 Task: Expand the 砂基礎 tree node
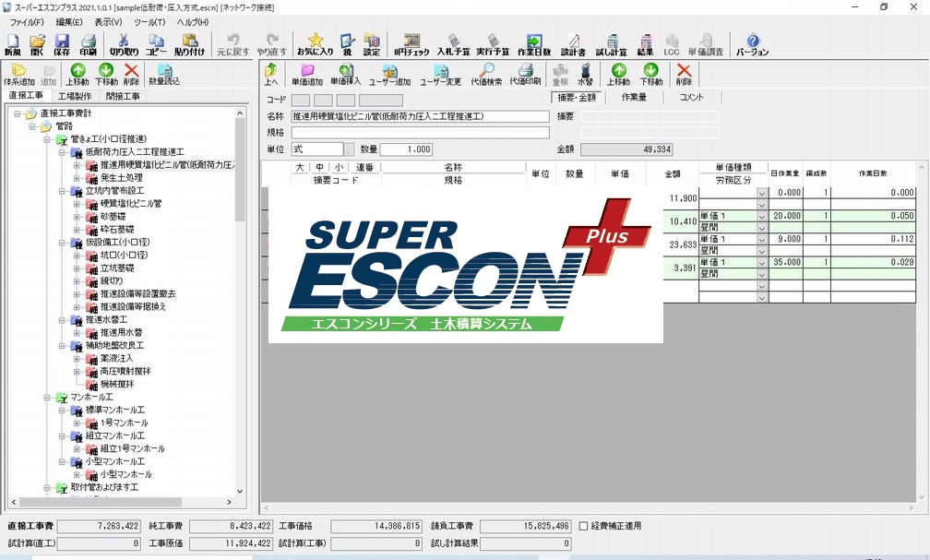pyautogui.click(x=77, y=217)
